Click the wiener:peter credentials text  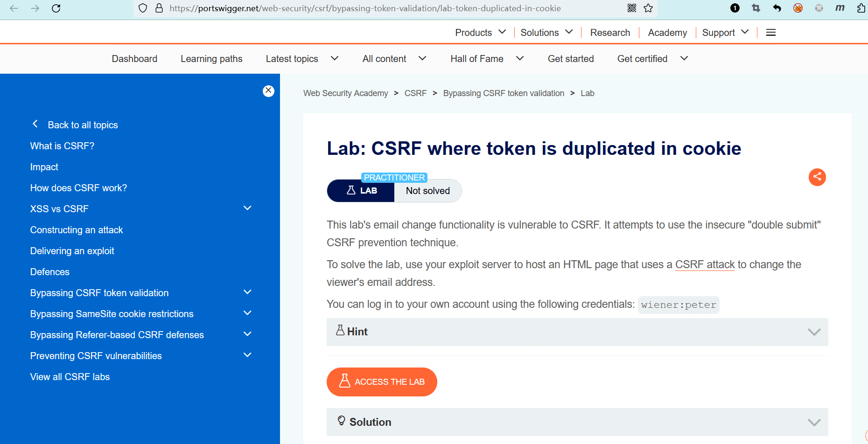[x=679, y=305]
